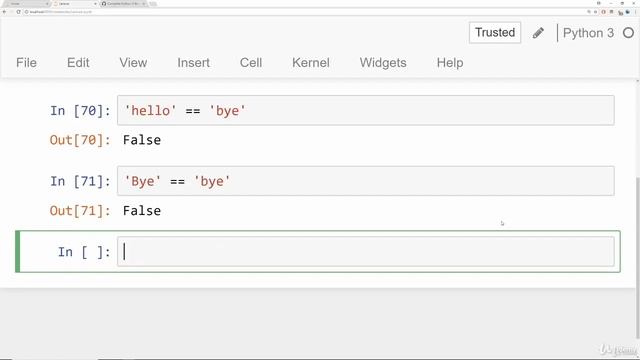
Task: Open the Cell menu
Action: pyautogui.click(x=251, y=63)
